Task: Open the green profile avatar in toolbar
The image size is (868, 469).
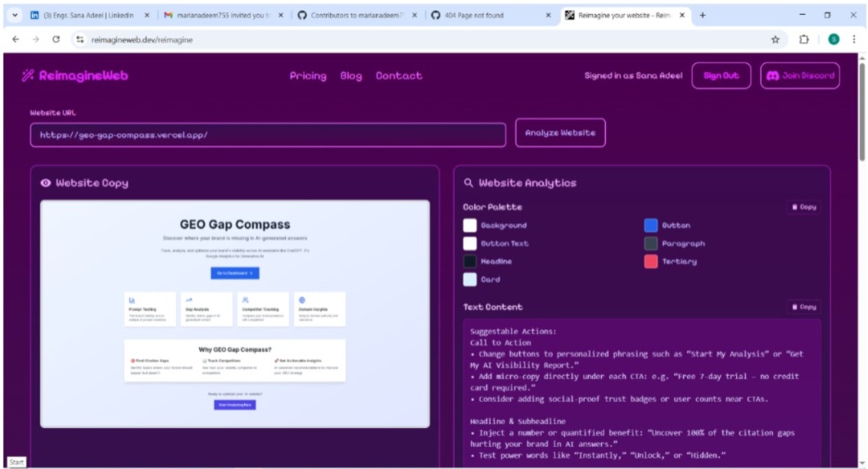Action: [x=834, y=39]
